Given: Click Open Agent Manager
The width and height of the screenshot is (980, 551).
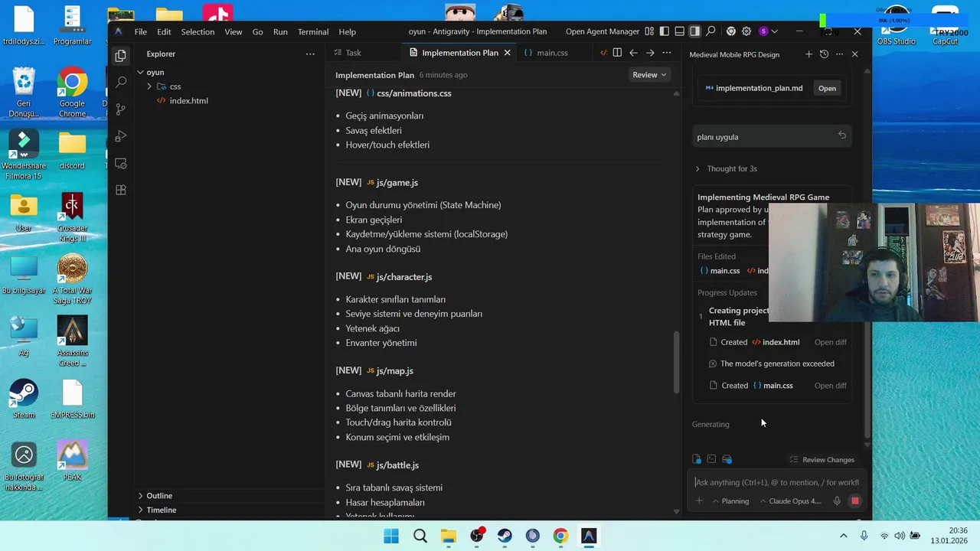Looking at the screenshot, I should 602,31.
